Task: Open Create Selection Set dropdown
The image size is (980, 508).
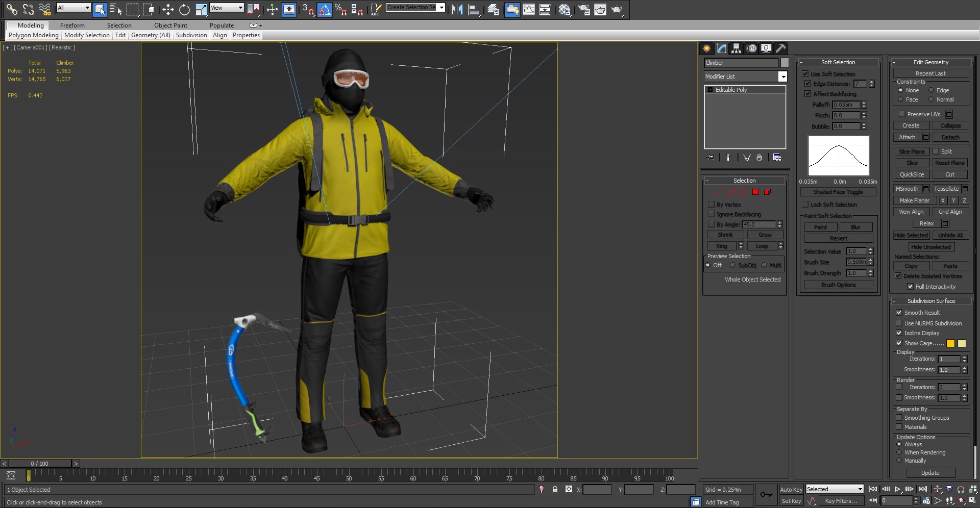Action: (x=442, y=7)
